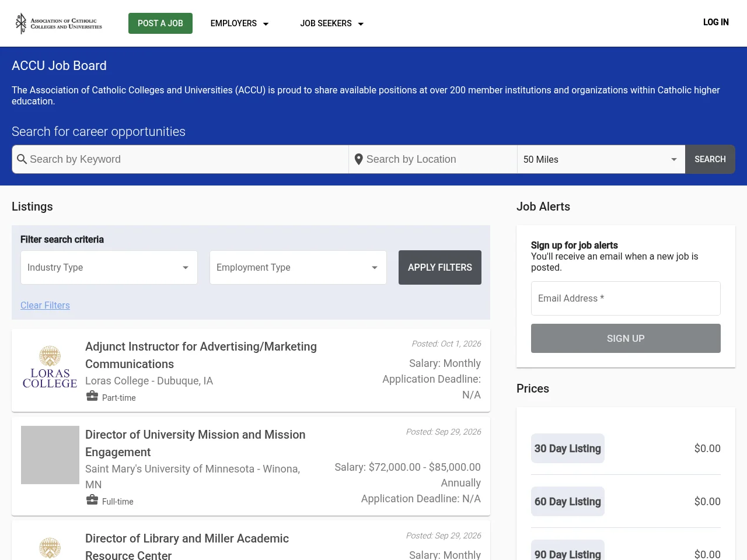
Task: Click 'Search for career opportunities' heading
Action: 99,132
